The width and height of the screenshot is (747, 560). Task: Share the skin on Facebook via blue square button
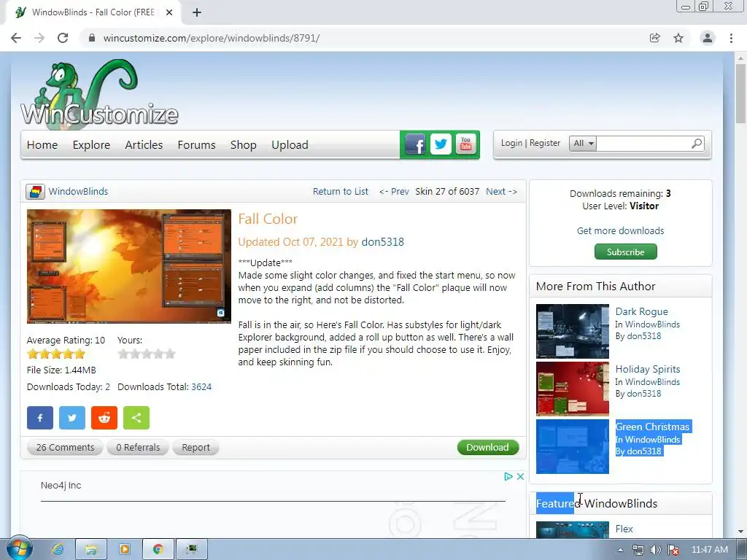[x=40, y=418]
